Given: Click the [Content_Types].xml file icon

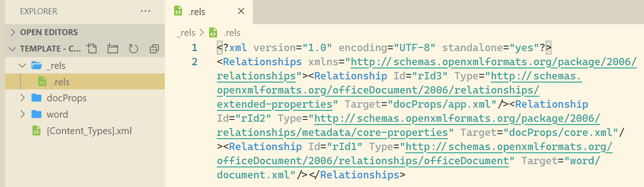Looking at the screenshot, I should point(36,131).
